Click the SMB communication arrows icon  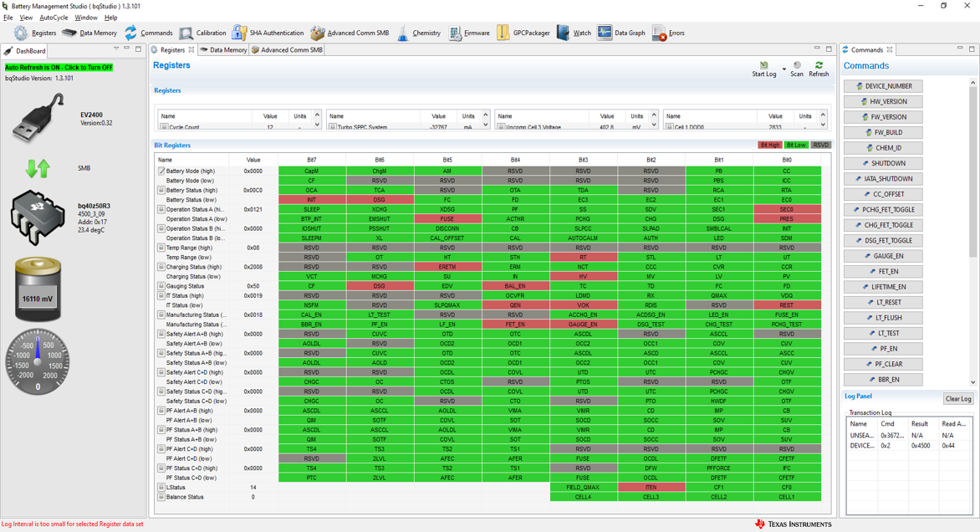click(x=38, y=168)
